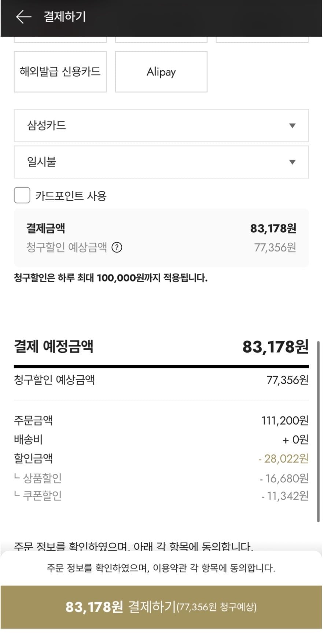Tap 청구할인 예상금액 row below 결제 예정금액

pos(161,380)
